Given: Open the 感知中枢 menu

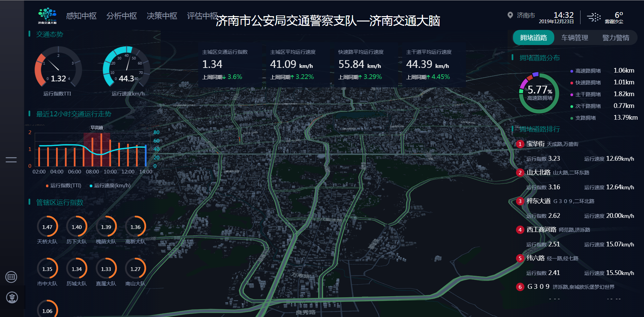Looking at the screenshot, I should click(x=81, y=16).
